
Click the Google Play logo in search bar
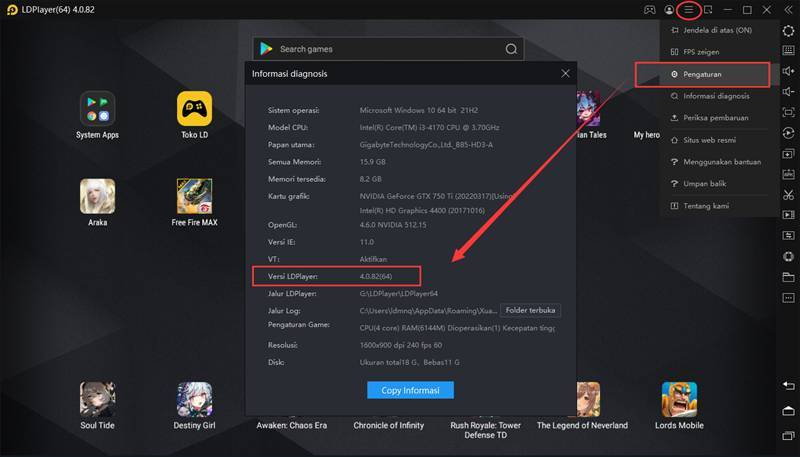tap(266, 49)
